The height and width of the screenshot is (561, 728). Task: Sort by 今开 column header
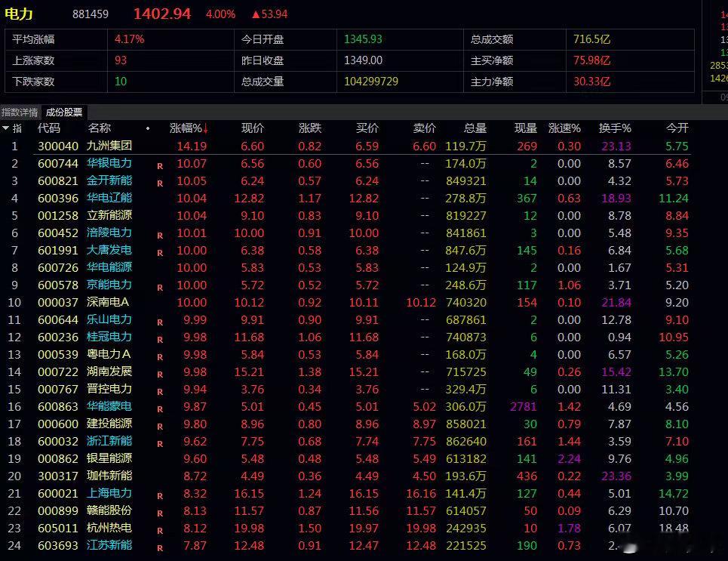[x=677, y=128]
